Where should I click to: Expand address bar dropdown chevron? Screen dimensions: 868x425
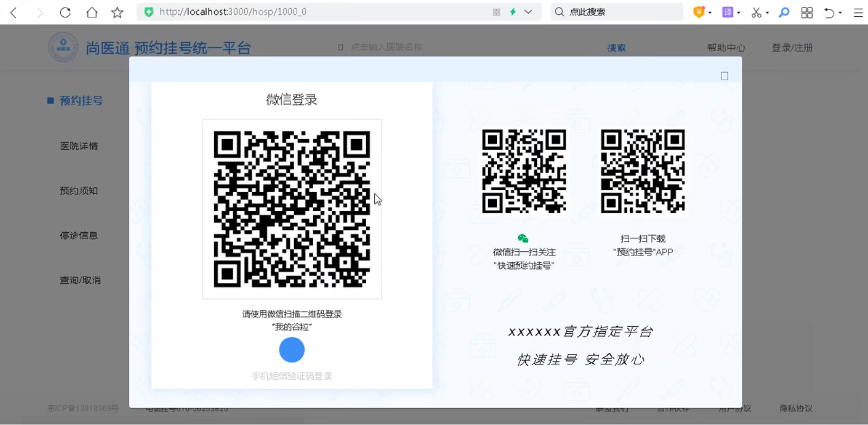[528, 12]
